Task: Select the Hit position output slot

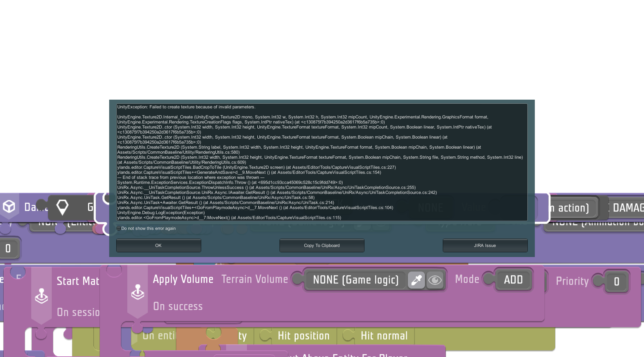Action: pyautogui.click(x=303, y=336)
